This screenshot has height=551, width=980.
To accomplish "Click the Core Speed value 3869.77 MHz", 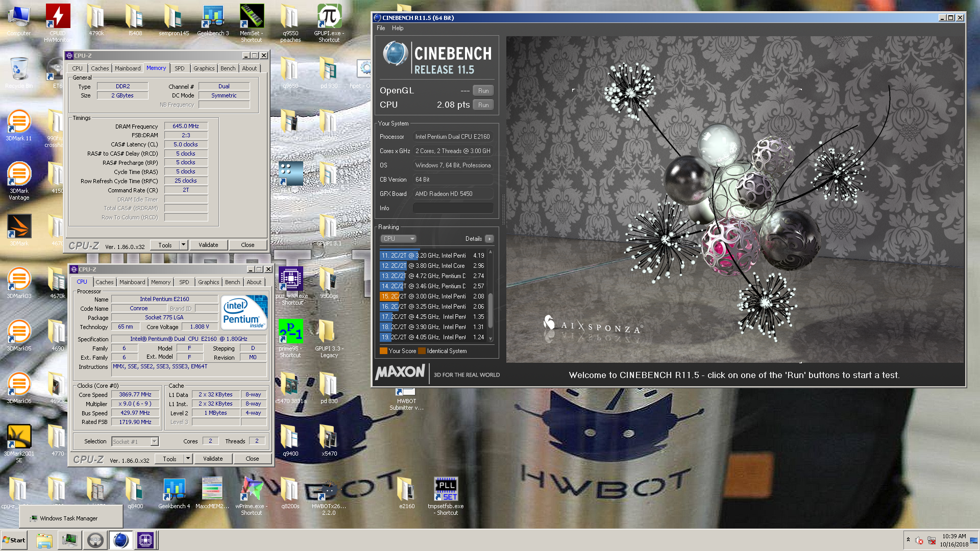I will pos(135,394).
